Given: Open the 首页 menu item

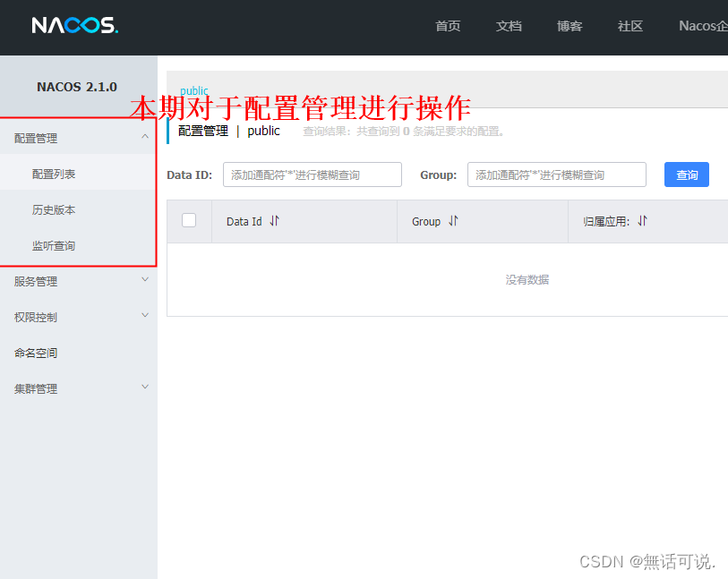Looking at the screenshot, I should (x=448, y=26).
